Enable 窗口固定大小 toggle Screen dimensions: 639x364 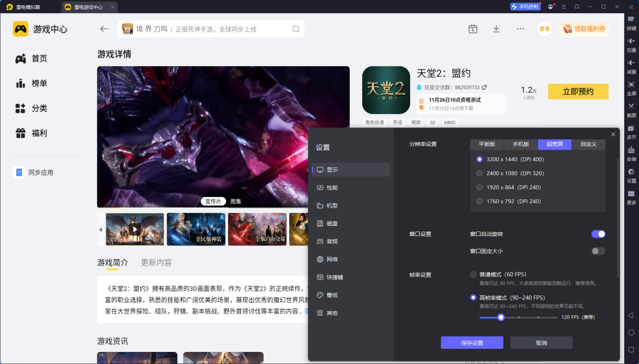point(598,251)
